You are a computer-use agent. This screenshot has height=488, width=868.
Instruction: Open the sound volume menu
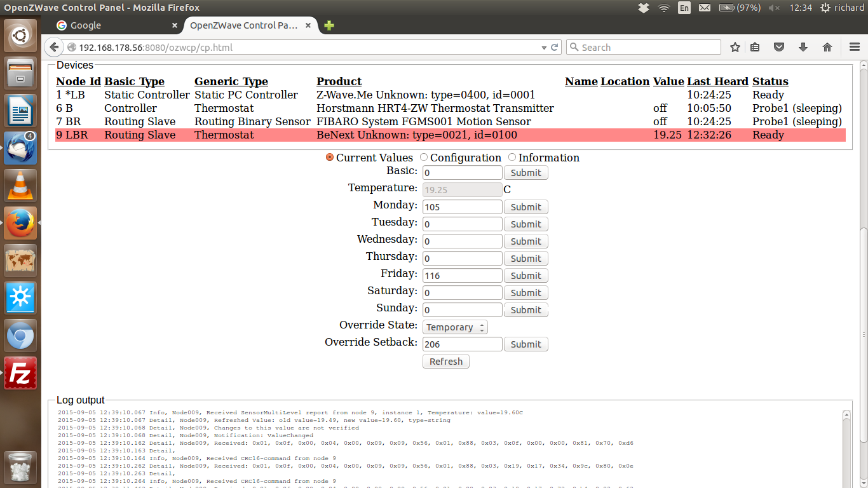pos(774,8)
